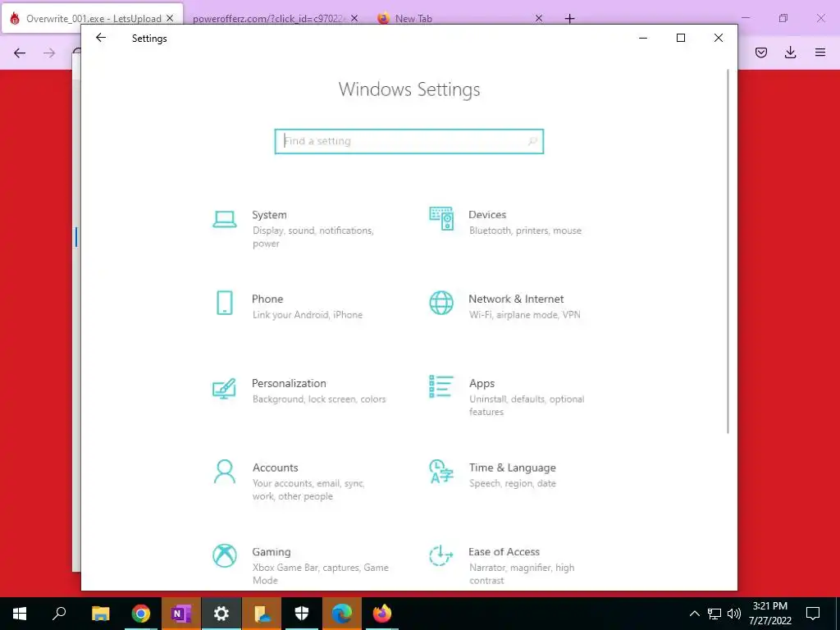Maximize the Settings window

click(681, 38)
